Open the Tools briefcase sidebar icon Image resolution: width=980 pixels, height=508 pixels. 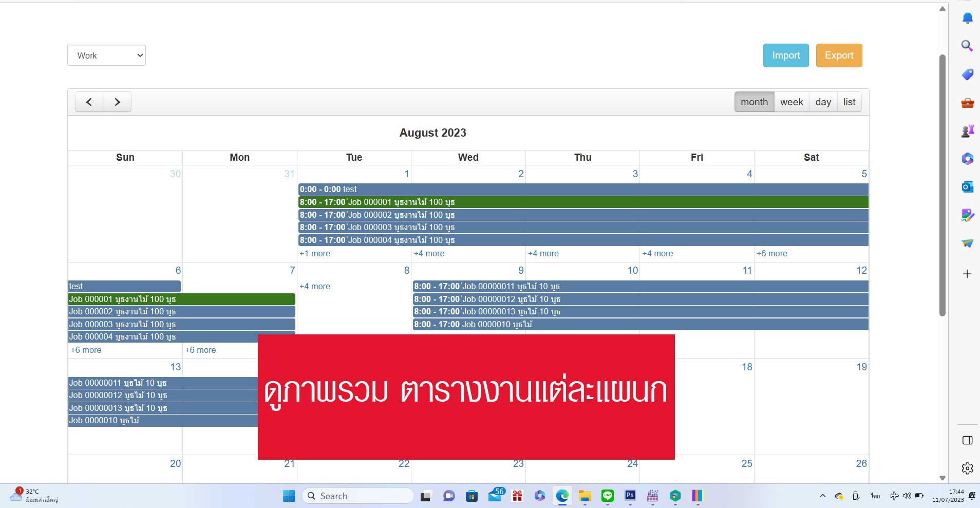967,103
